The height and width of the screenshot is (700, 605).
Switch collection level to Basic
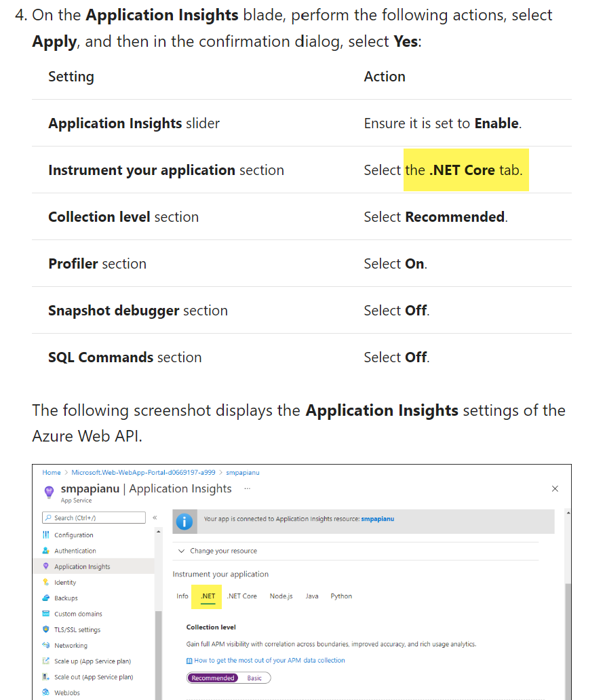click(256, 678)
